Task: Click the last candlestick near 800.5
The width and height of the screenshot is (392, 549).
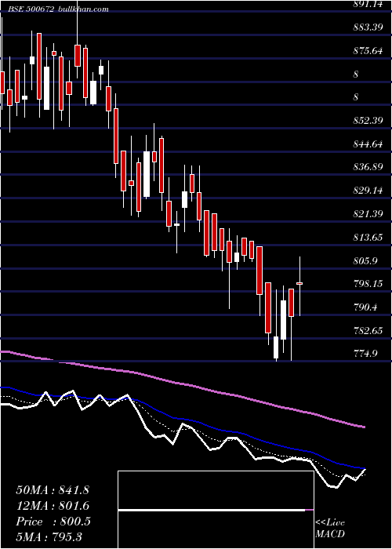Action: 299,283
